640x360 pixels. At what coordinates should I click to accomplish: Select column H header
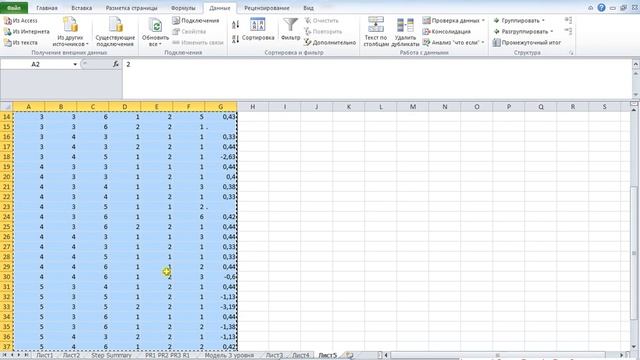tap(253, 107)
